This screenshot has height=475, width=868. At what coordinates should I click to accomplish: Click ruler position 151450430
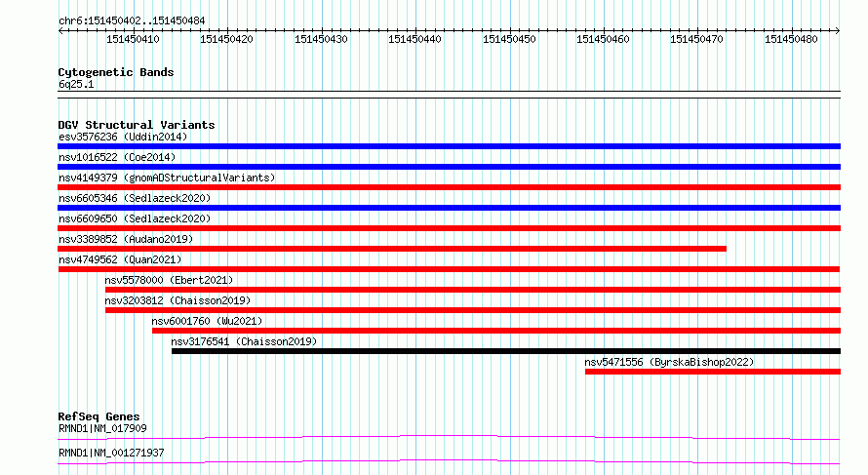[x=321, y=40]
